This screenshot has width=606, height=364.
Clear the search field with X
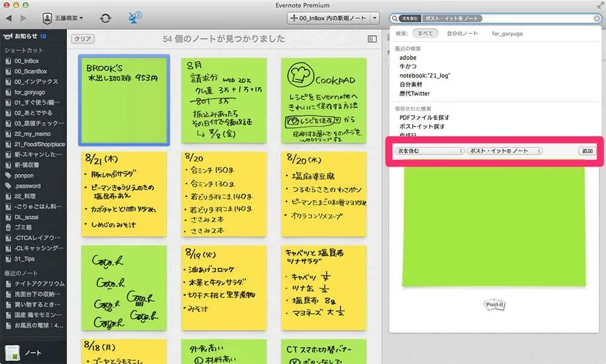point(597,19)
